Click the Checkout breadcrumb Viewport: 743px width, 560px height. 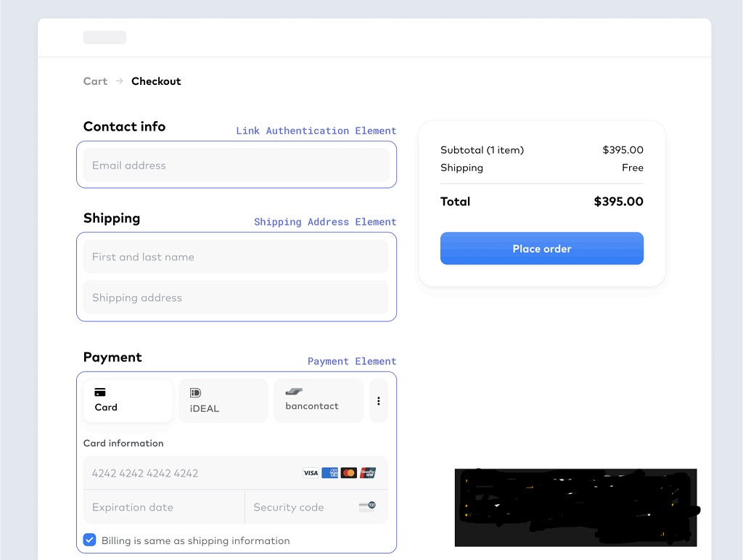click(156, 81)
